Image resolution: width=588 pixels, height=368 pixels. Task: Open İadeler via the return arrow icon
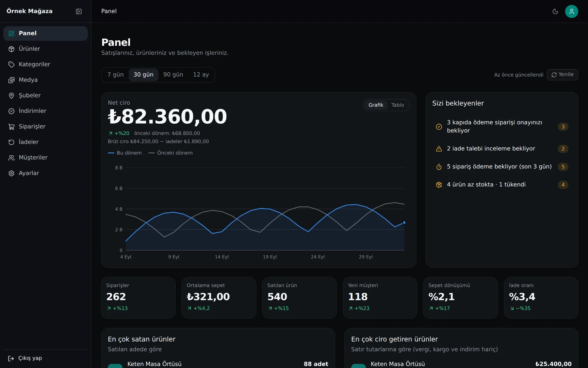pyautogui.click(x=11, y=142)
